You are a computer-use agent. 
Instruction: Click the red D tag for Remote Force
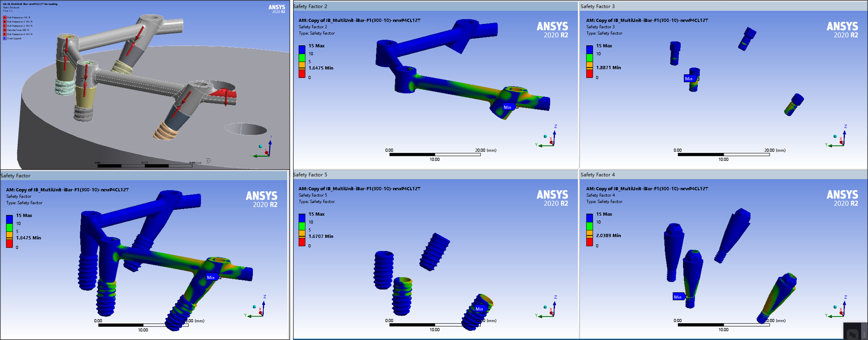(5, 30)
